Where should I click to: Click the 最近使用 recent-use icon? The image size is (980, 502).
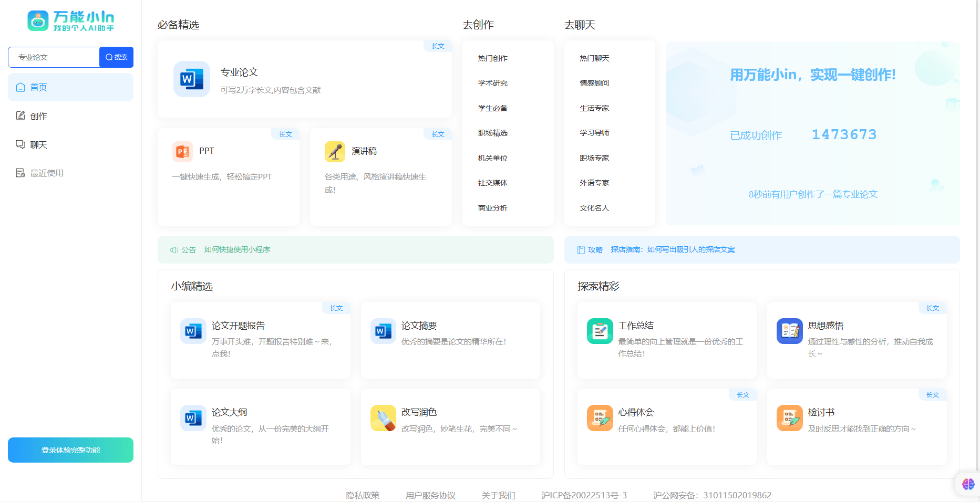click(20, 173)
